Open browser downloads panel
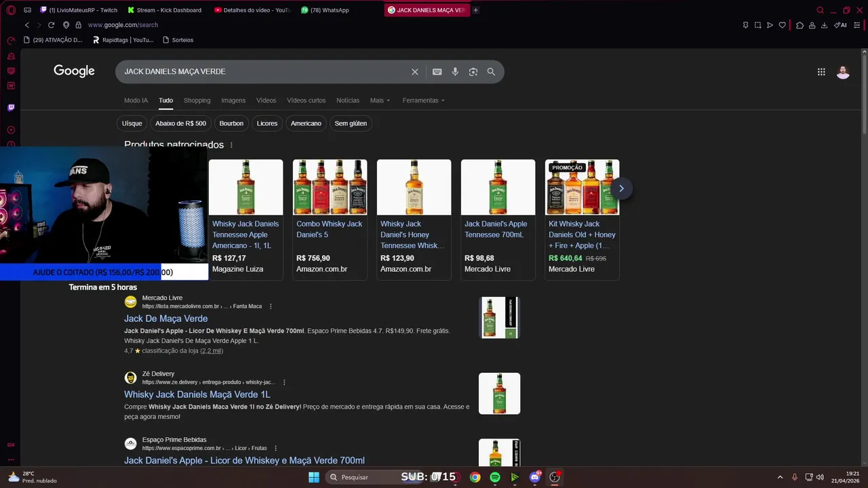The image size is (868, 488). pyautogui.click(x=824, y=25)
